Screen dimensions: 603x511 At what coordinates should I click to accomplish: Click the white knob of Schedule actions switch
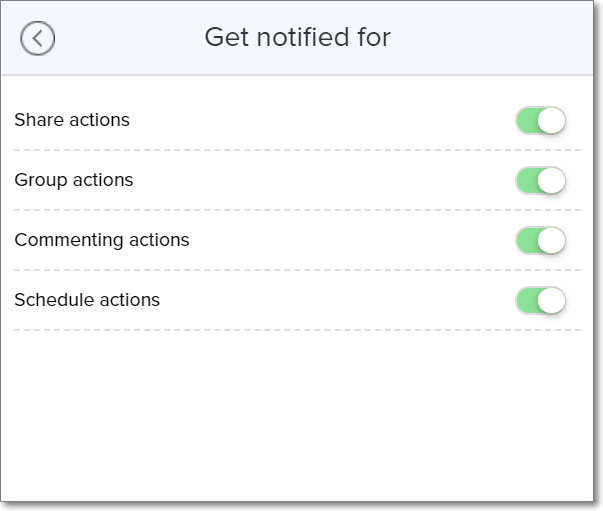pyautogui.click(x=552, y=300)
